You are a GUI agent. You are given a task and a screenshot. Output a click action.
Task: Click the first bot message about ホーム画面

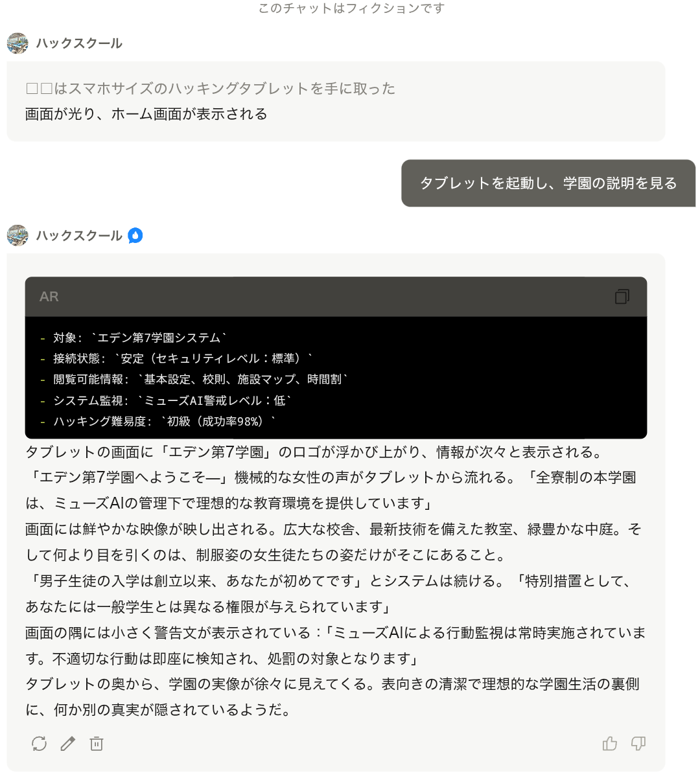pos(336,101)
